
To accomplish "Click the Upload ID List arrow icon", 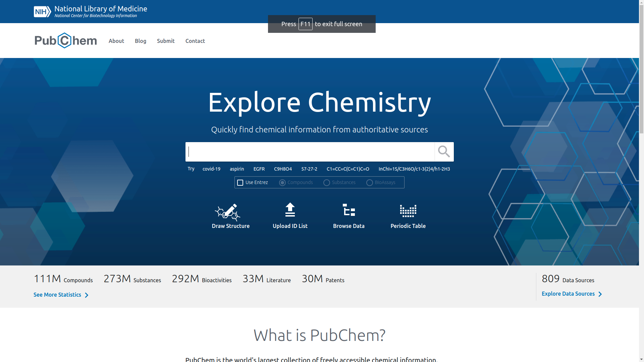I will coord(290,210).
